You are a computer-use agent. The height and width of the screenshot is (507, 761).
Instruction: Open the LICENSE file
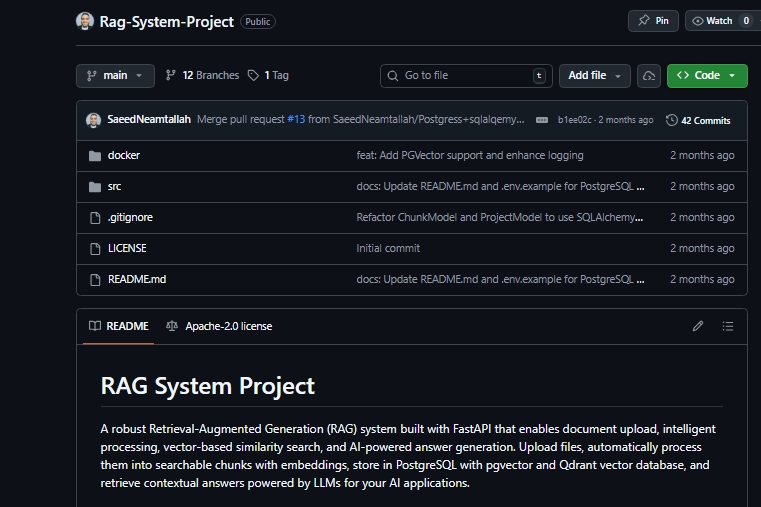click(127, 248)
